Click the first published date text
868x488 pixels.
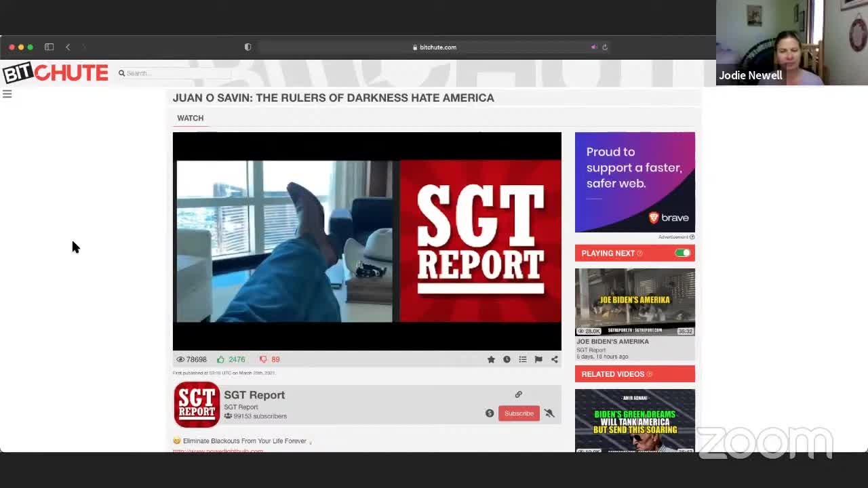pos(224,373)
